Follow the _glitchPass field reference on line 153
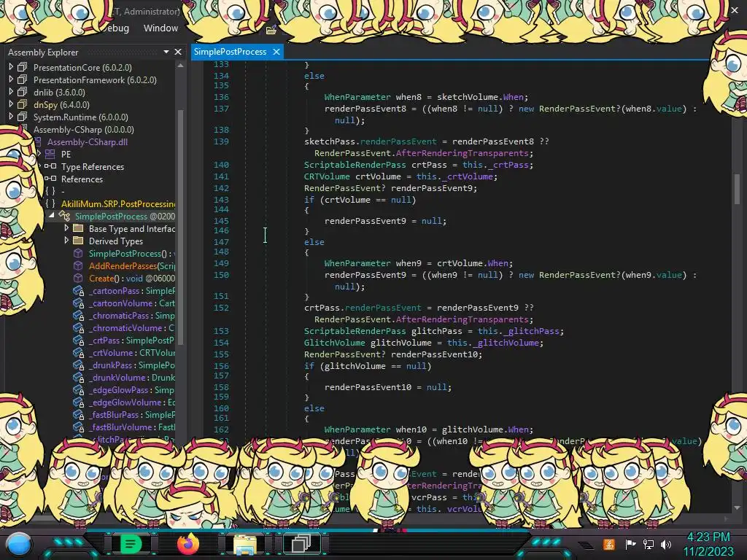This screenshot has width=747, height=560. pyautogui.click(x=531, y=331)
